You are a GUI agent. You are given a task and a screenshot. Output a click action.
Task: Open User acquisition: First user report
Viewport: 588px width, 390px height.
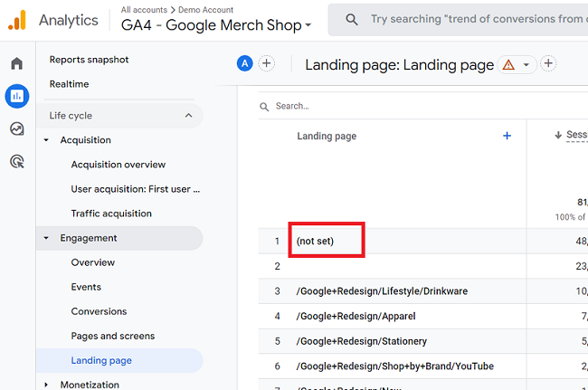click(x=136, y=189)
